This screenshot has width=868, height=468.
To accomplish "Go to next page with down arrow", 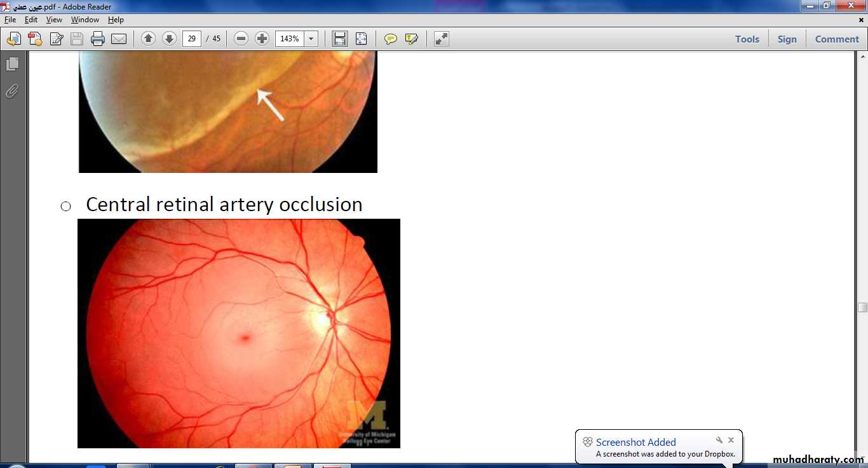I will point(169,39).
